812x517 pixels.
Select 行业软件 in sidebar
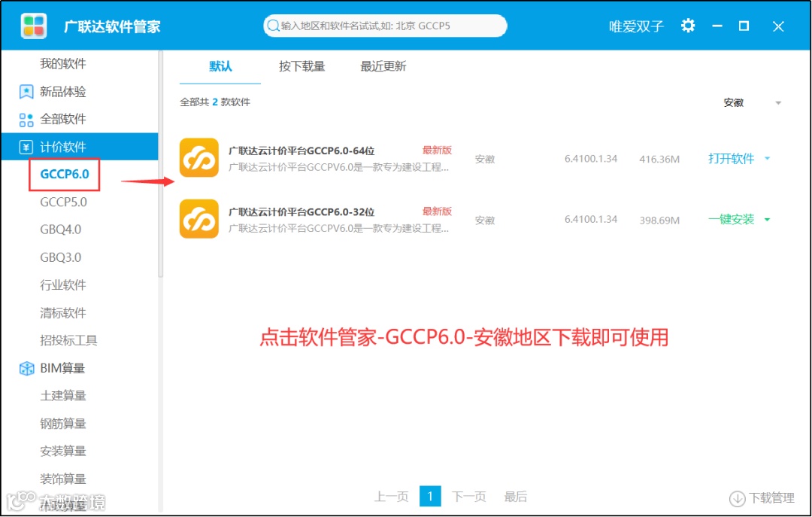point(63,285)
